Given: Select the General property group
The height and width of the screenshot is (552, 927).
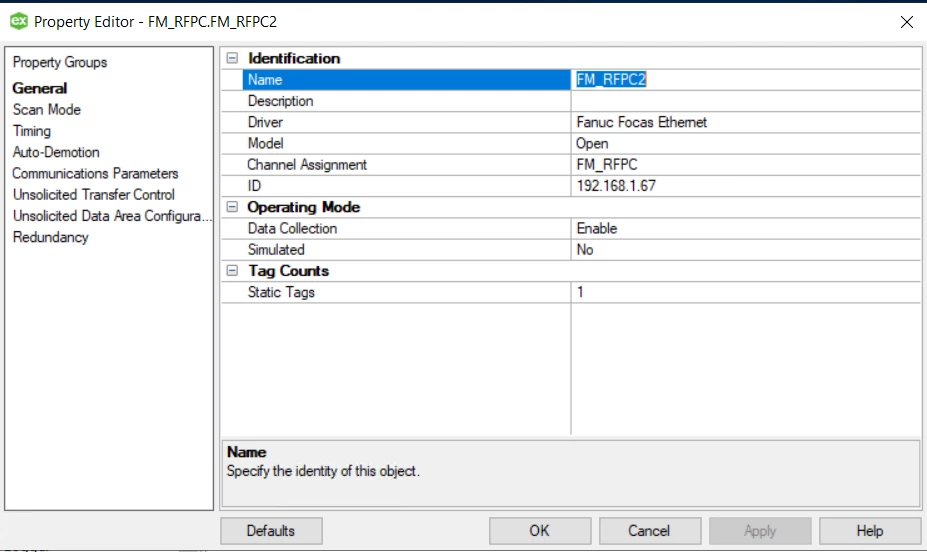Looking at the screenshot, I should point(40,88).
